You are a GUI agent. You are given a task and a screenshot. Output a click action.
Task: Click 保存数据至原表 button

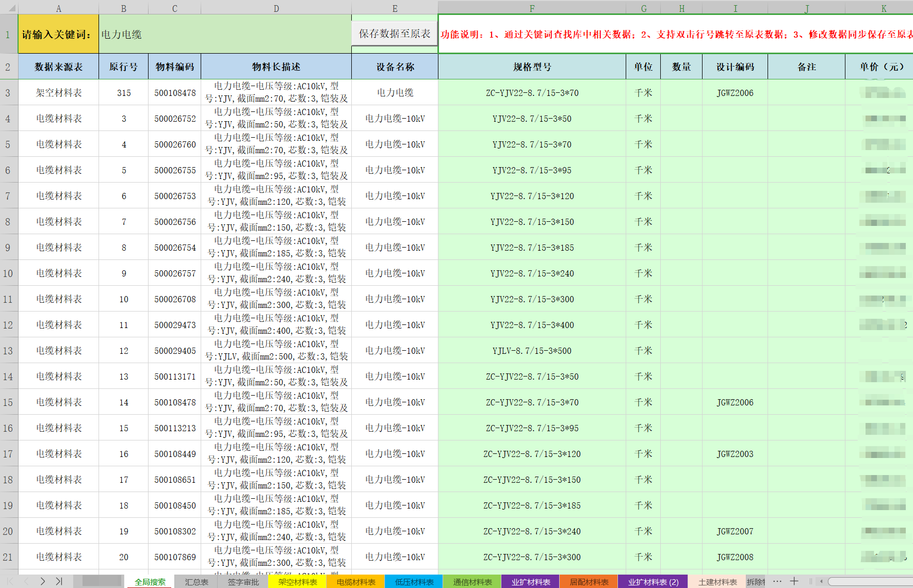pyautogui.click(x=395, y=34)
